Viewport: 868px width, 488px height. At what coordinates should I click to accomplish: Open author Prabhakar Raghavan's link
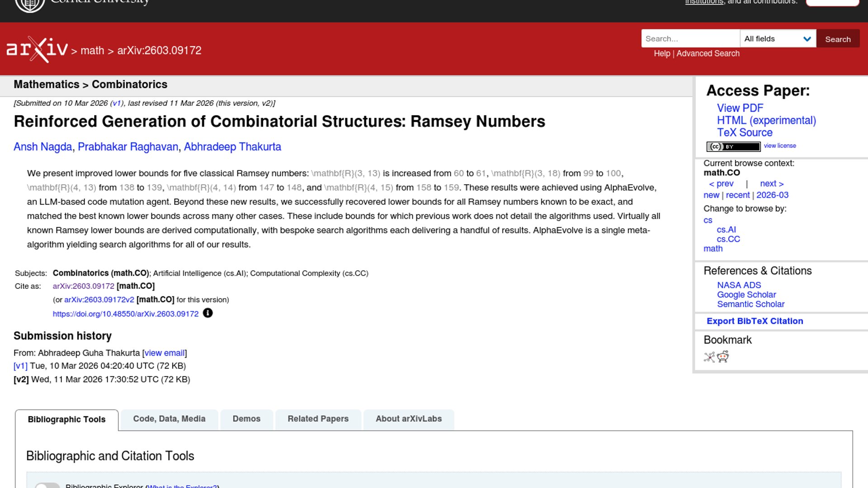[128, 147]
